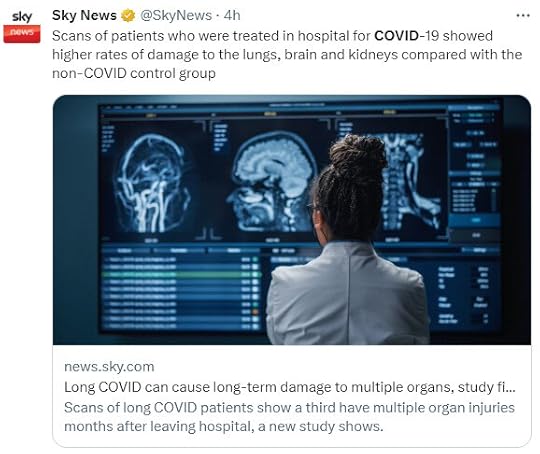Click the truncated headline ellipsis after study
The image size is (540, 454).
(x=510, y=388)
